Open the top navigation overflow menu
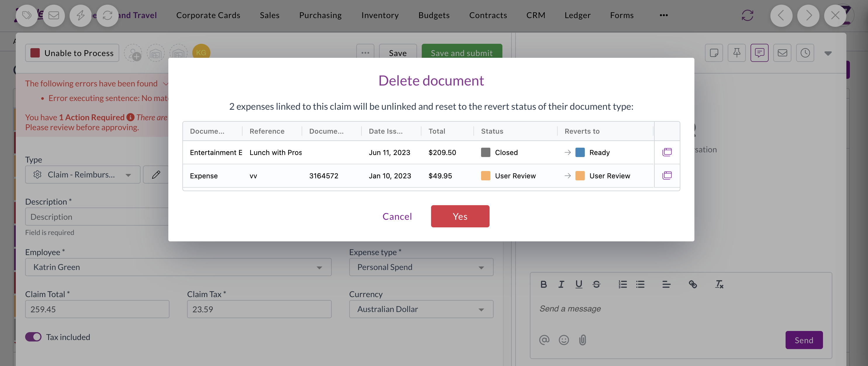Image resolution: width=868 pixels, height=366 pixels. click(x=664, y=15)
